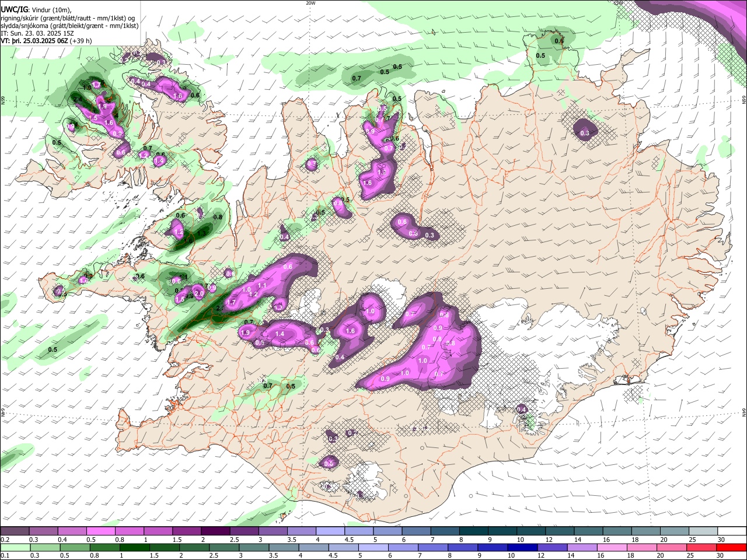The image size is (747, 560).
Task: Click the 0.2 label in the snow legend
Action: pyautogui.click(x=5, y=540)
